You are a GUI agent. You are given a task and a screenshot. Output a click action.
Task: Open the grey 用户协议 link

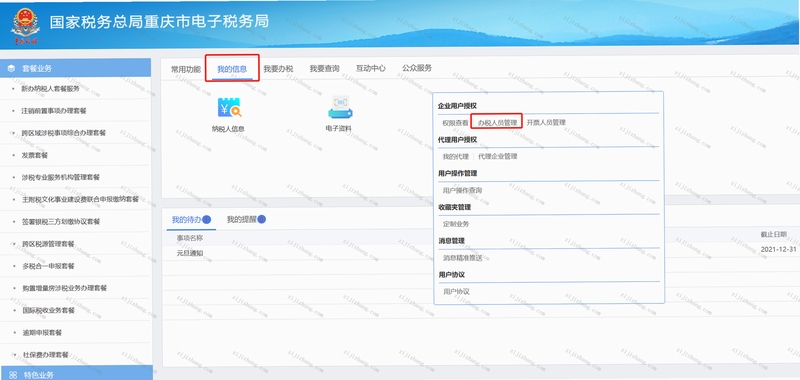pyautogui.click(x=456, y=292)
